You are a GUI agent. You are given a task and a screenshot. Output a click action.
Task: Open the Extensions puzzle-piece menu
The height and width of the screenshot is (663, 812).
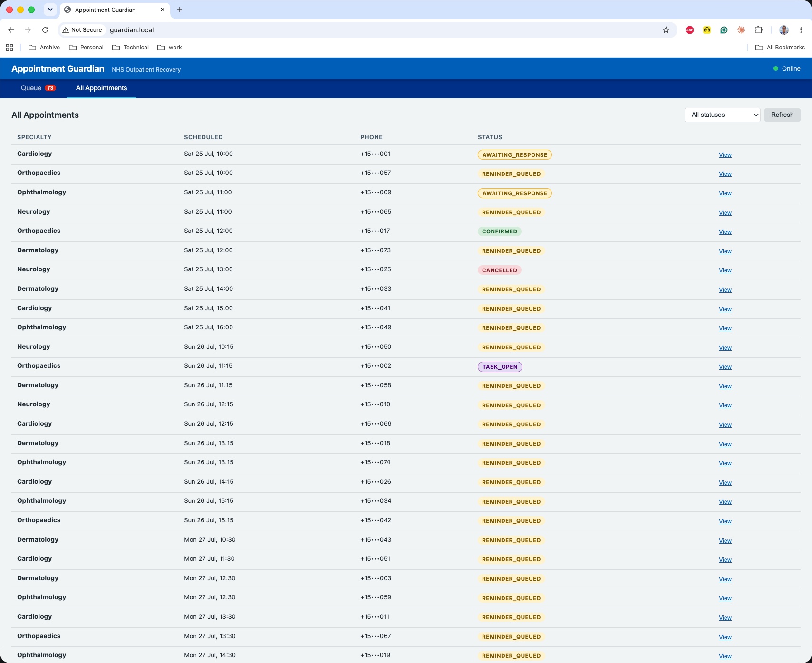pyautogui.click(x=758, y=30)
